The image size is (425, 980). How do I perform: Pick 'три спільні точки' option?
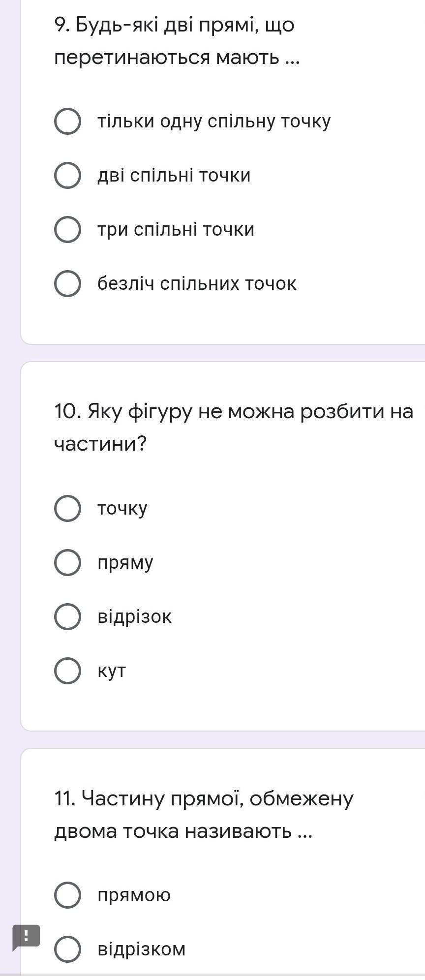pyautogui.click(x=67, y=230)
